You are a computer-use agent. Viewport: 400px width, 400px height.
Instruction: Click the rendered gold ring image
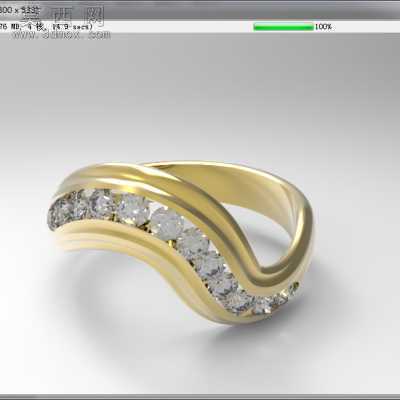pyautogui.click(x=181, y=244)
